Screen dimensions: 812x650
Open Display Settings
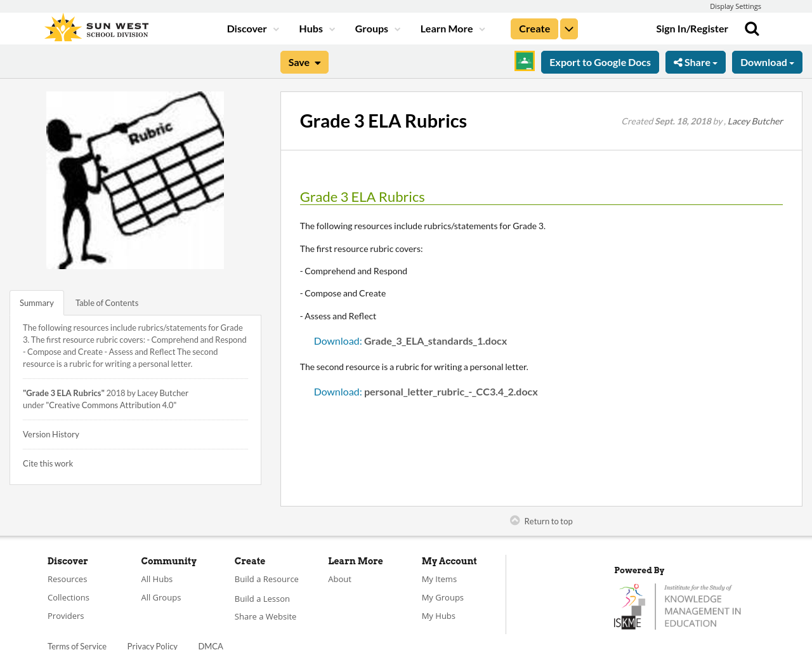click(x=735, y=6)
